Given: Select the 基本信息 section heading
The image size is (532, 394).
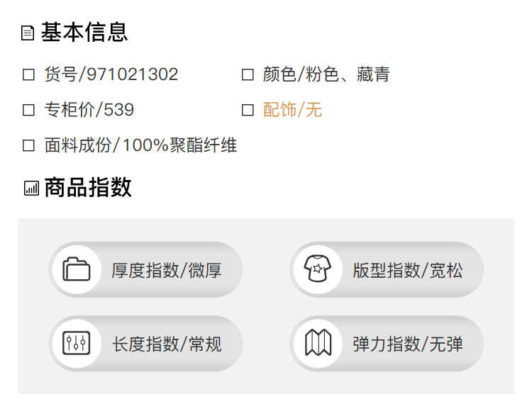Looking at the screenshot, I should pyautogui.click(x=84, y=33).
